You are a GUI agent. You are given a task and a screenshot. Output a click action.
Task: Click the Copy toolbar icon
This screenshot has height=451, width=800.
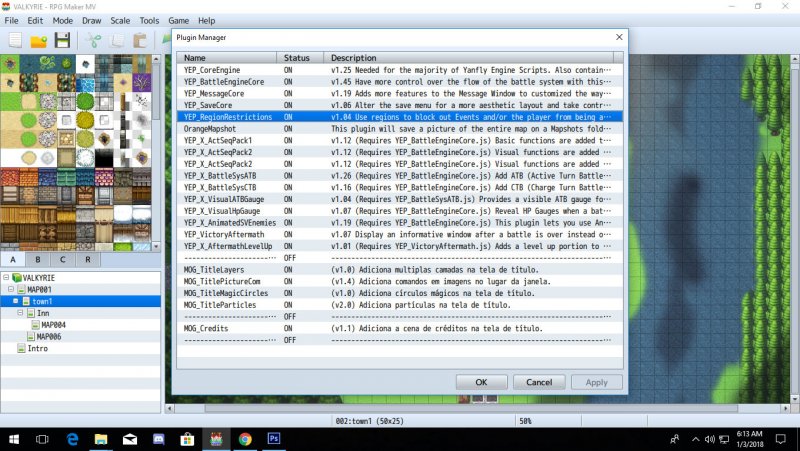click(x=117, y=40)
